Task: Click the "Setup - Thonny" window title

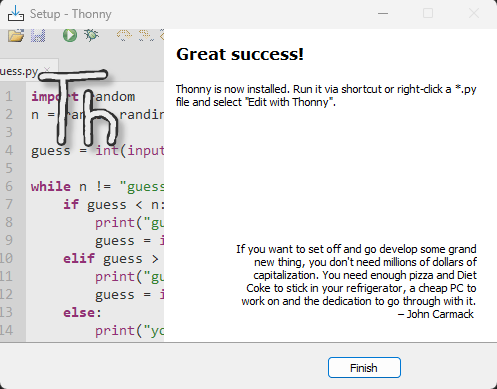Action: pos(71,14)
